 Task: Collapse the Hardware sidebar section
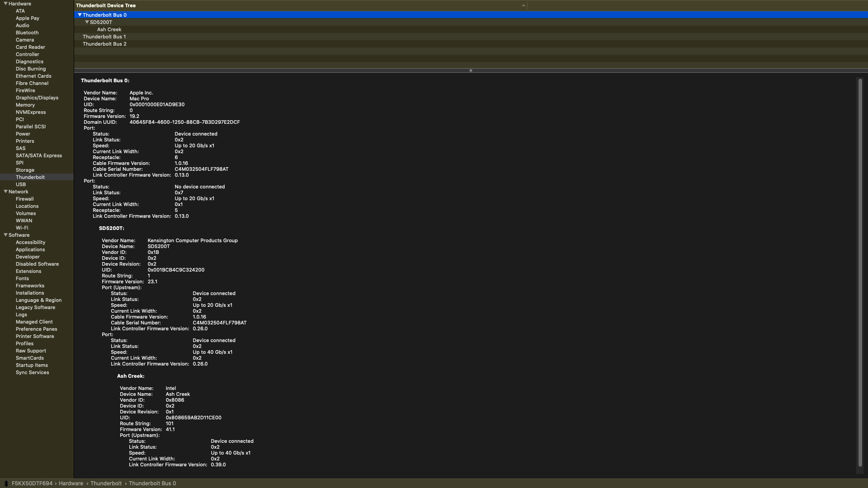pyautogui.click(x=5, y=4)
